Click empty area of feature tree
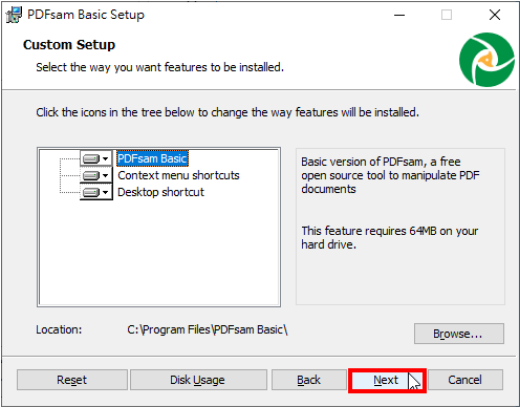Screen dimensions: 520x408 (x=159, y=253)
